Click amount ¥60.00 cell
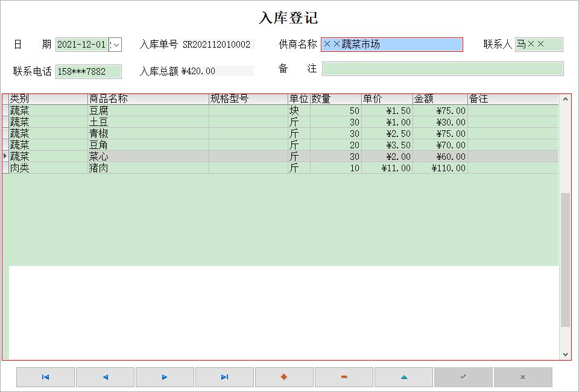 tap(440, 157)
